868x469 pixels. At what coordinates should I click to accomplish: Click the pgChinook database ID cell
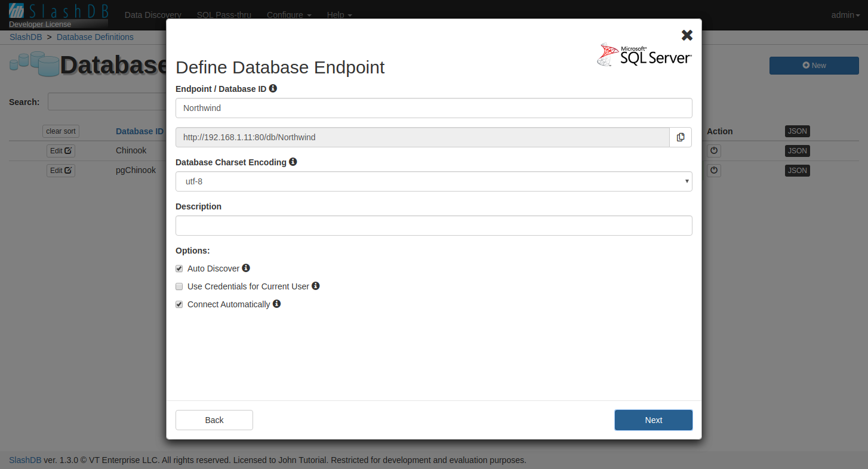(x=136, y=170)
